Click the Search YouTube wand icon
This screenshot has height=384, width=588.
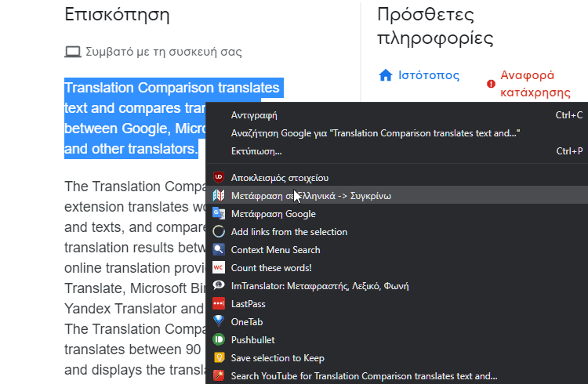(219, 375)
